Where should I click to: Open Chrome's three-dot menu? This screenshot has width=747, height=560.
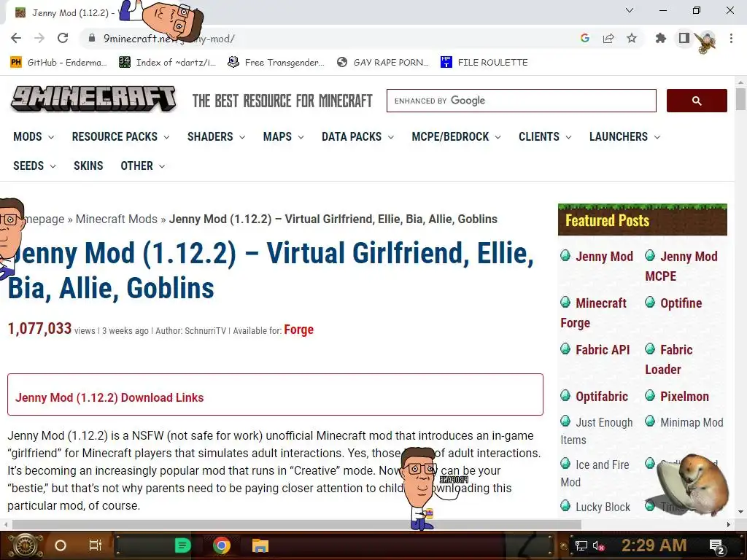pos(731,38)
